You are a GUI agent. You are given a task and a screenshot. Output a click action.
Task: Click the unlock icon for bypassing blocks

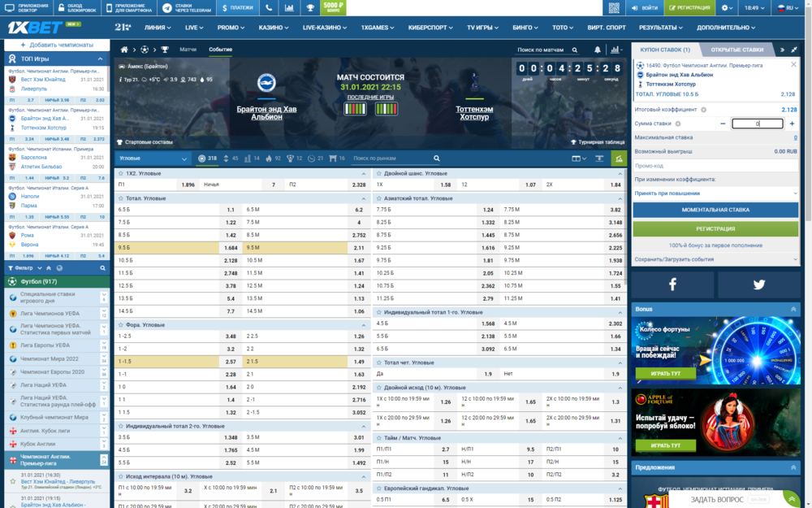[x=61, y=8]
